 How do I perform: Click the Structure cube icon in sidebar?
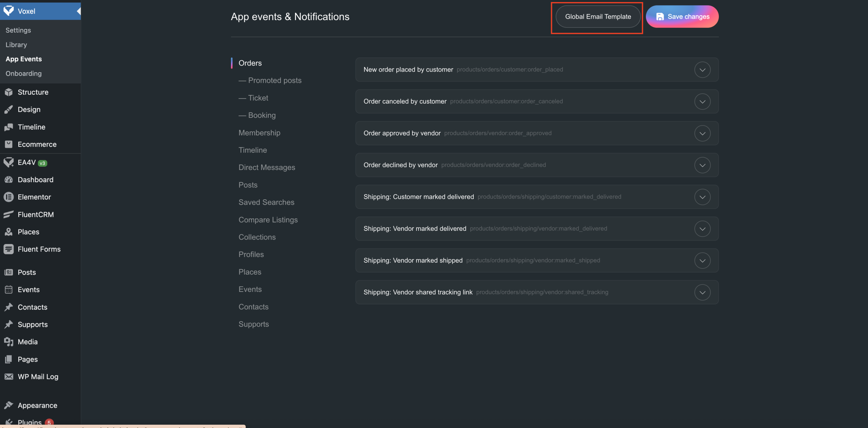tap(8, 92)
